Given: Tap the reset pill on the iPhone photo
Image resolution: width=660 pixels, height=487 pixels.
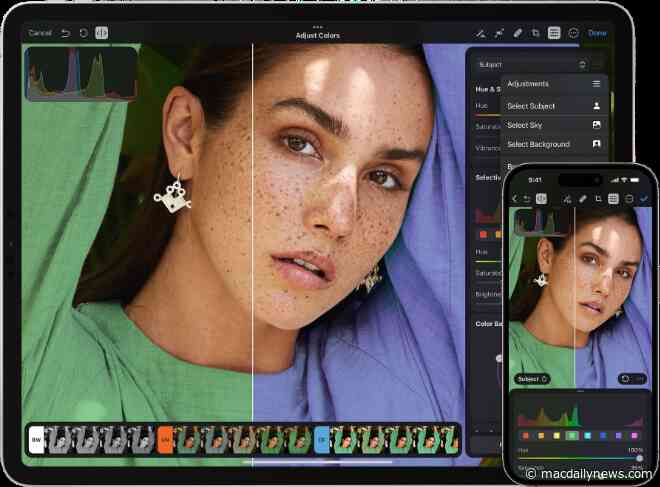Looking at the screenshot, I should point(631,379).
